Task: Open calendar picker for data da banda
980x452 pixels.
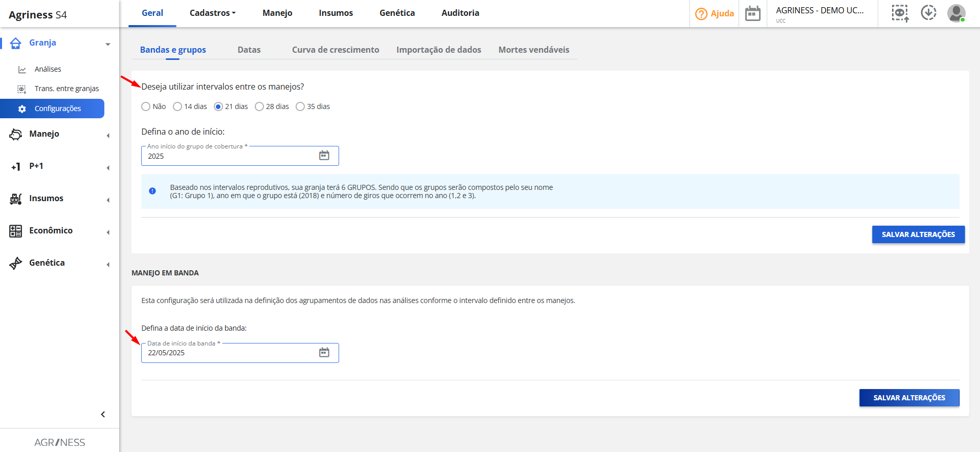Action: [x=324, y=352]
